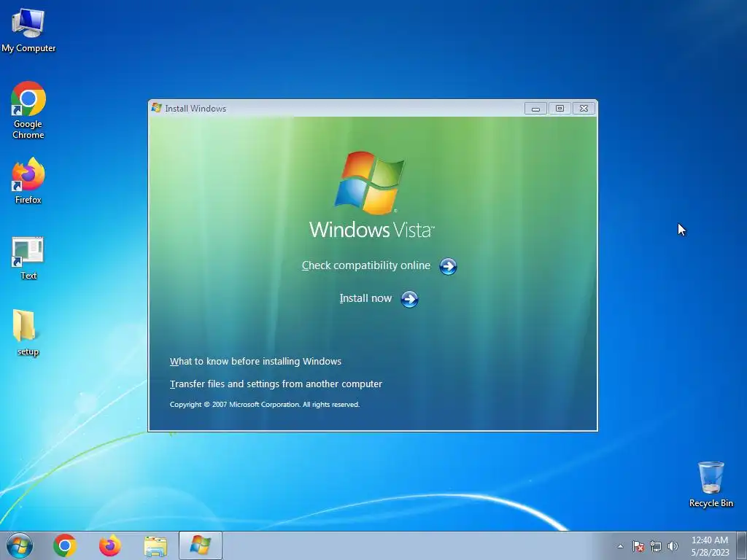Select the Google Chrome desktop shortcut
747x560 pixels.
pos(28,109)
